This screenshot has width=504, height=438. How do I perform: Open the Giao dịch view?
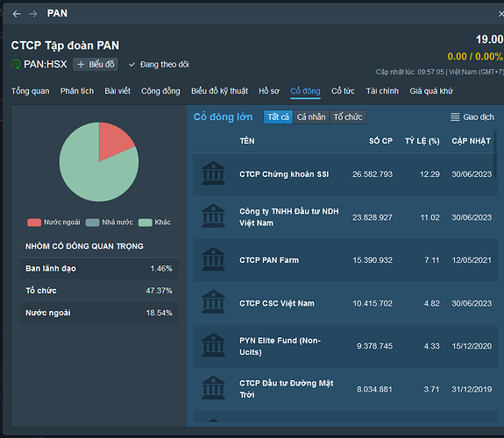click(x=472, y=117)
